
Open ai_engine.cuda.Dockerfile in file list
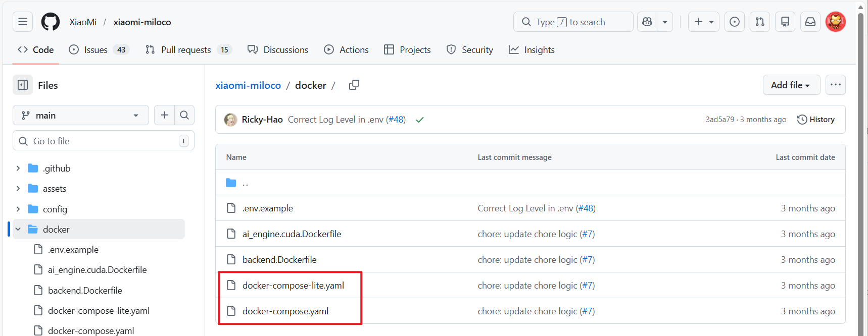click(x=292, y=234)
